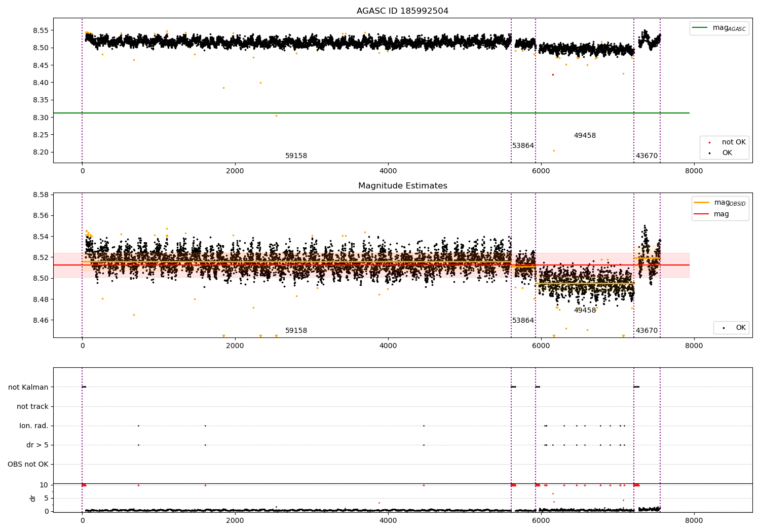Click the 'OBS not OK' row label
This screenshot has height=532, width=760.
28,464
